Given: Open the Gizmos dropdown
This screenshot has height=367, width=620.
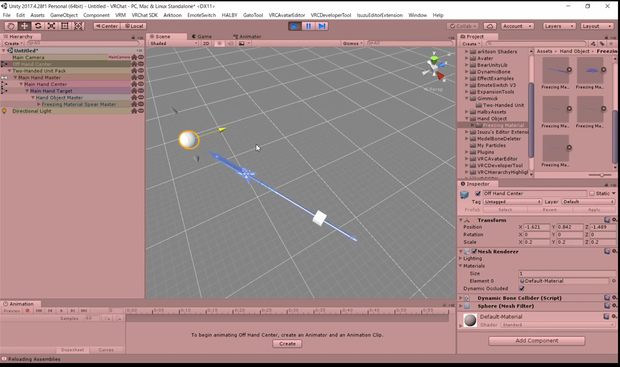Looking at the screenshot, I should pyautogui.click(x=353, y=44).
